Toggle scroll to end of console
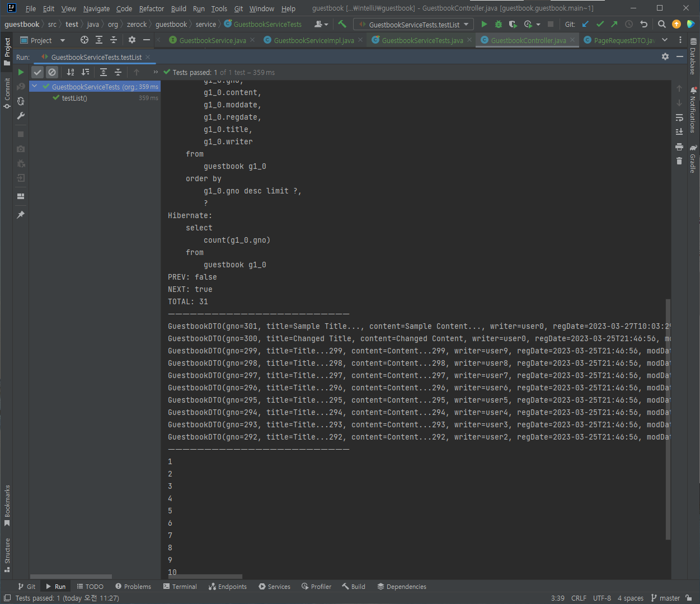The height and width of the screenshot is (604, 700). (679, 132)
